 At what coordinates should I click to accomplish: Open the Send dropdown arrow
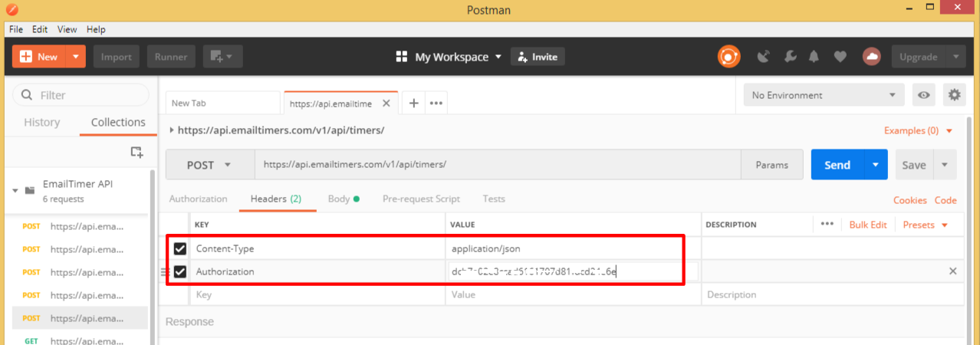coord(876,165)
